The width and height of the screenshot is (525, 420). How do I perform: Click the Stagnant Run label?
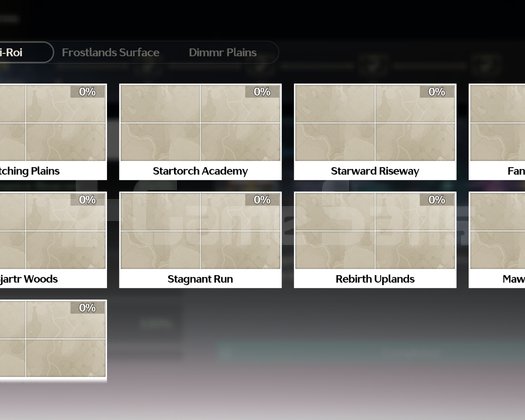pyautogui.click(x=200, y=279)
